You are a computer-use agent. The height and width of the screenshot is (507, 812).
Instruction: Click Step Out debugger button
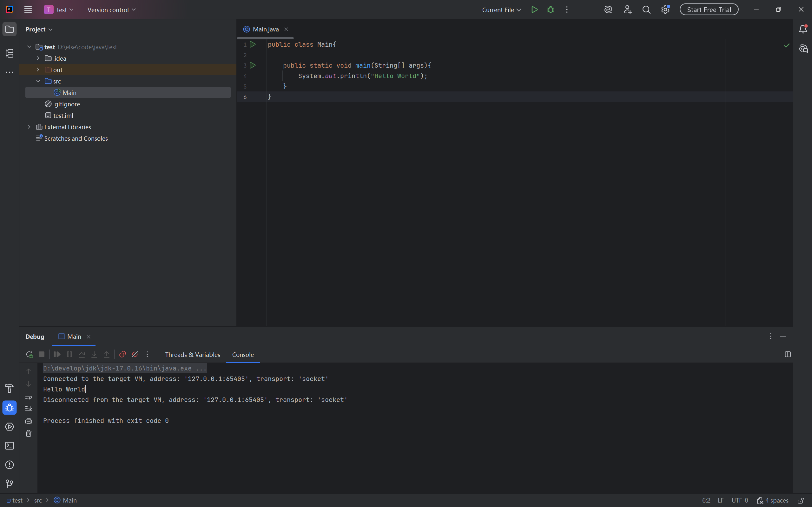(x=107, y=354)
